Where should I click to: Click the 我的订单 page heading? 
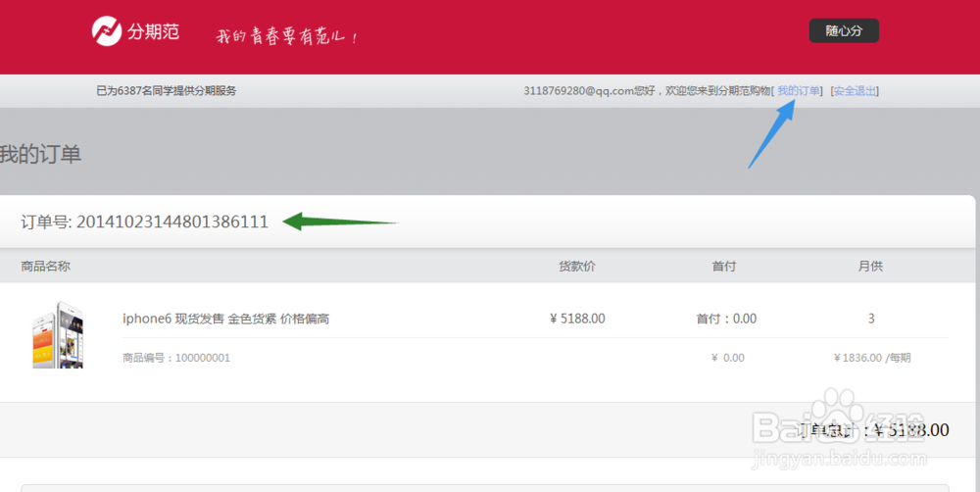pos(40,155)
